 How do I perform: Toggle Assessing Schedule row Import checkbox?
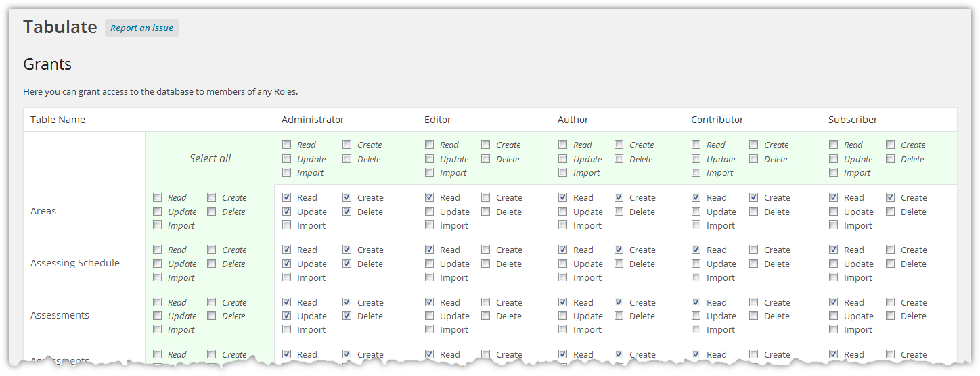(158, 277)
